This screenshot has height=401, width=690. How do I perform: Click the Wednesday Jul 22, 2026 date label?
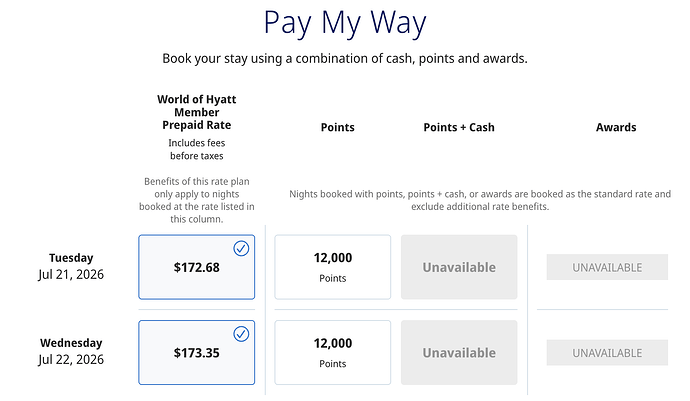(x=72, y=351)
